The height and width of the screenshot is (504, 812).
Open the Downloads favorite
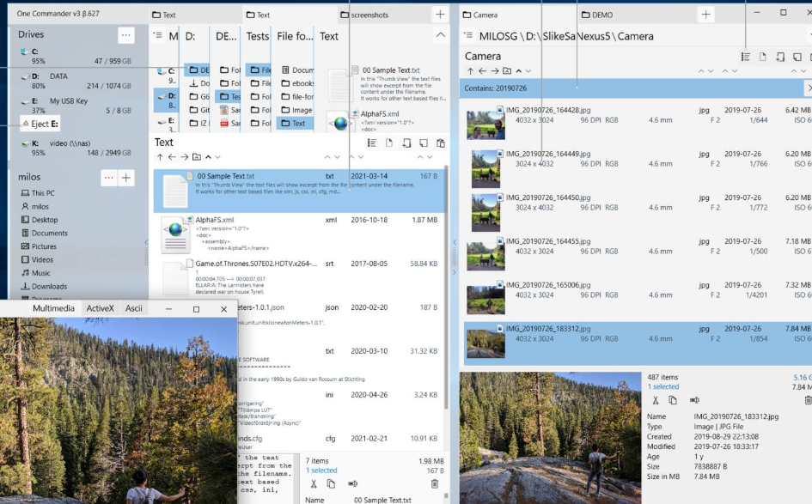(44, 287)
